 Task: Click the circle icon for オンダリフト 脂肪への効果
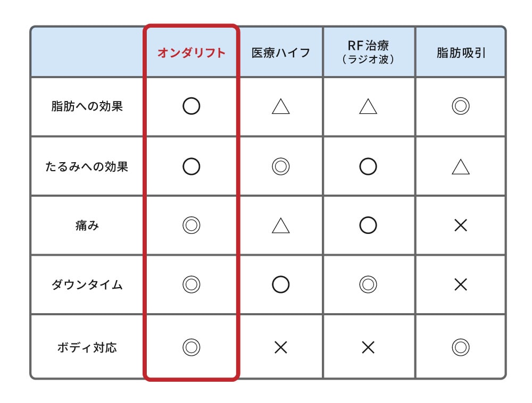(x=191, y=106)
